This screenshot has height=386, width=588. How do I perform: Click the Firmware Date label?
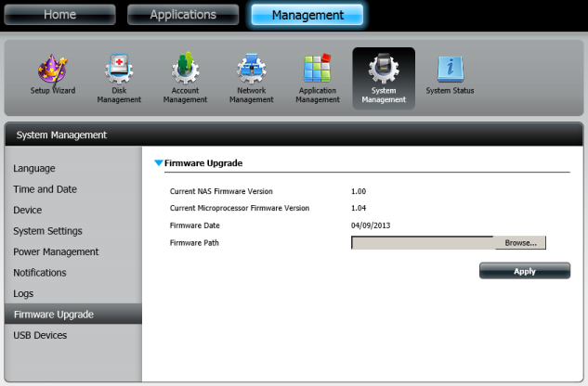coord(195,225)
